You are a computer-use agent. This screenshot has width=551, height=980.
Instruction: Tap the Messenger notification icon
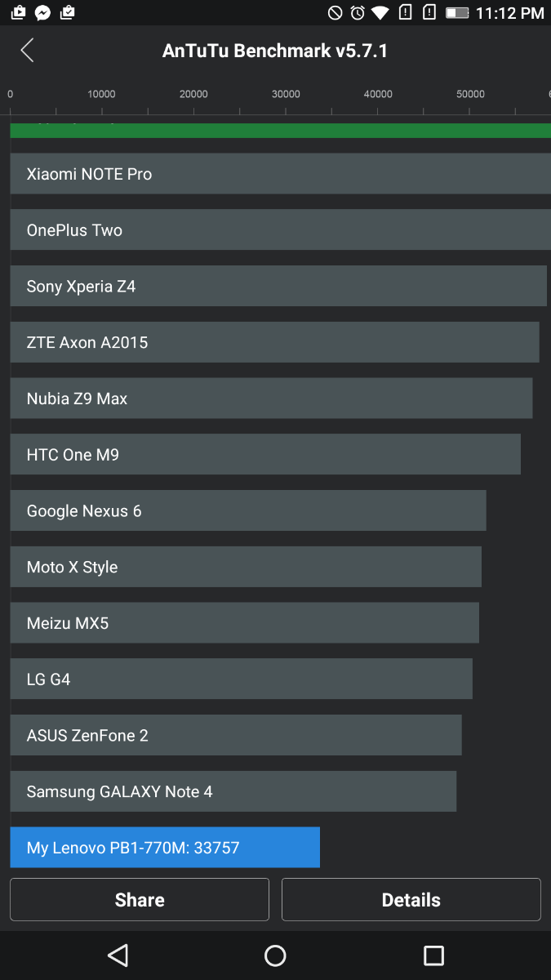tap(42, 12)
